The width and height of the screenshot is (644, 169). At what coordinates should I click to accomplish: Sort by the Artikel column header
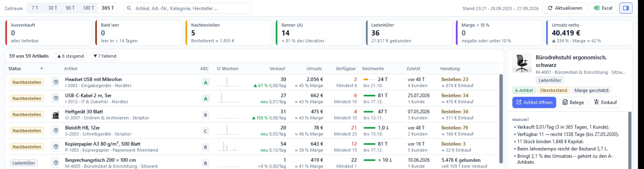(x=71, y=69)
